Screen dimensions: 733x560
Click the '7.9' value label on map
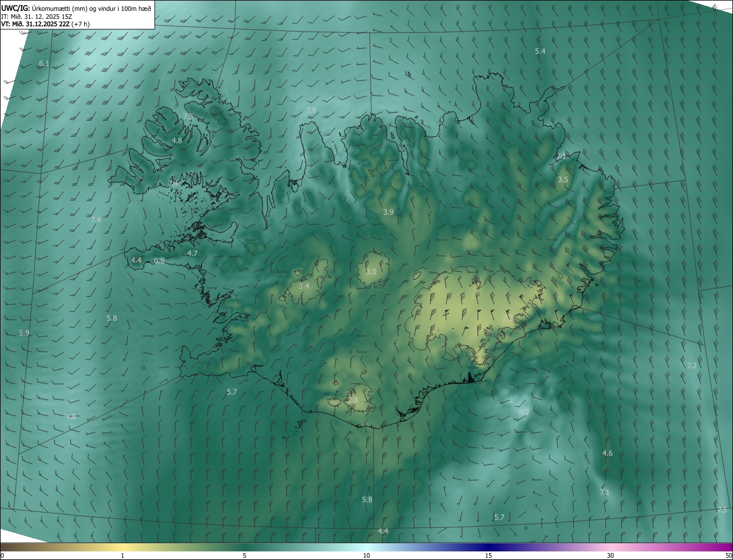(x=311, y=110)
